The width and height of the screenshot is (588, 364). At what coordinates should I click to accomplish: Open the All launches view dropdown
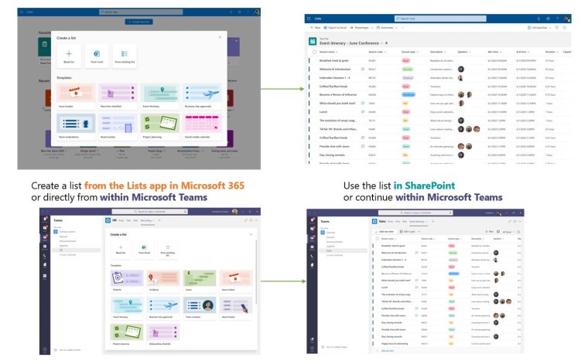click(x=539, y=28)
